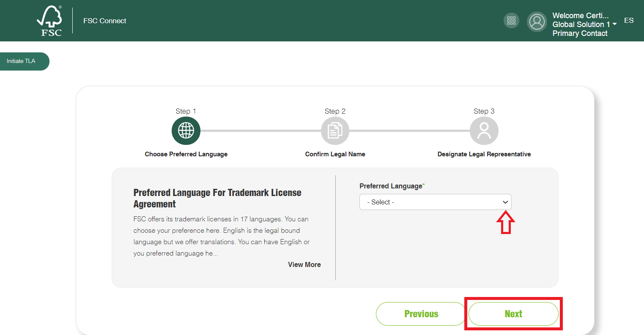
Task: Switch site language to ES
Action: tap(629, 20)
